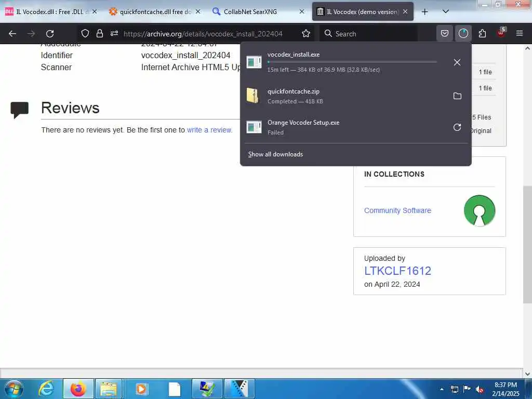Reload the current page

(50, 34)
